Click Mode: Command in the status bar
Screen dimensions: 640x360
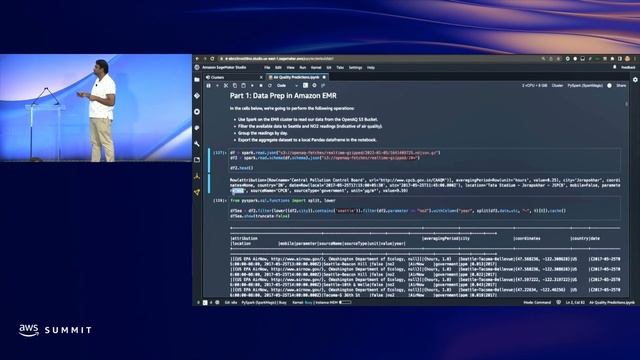click(x=537, y=302)
